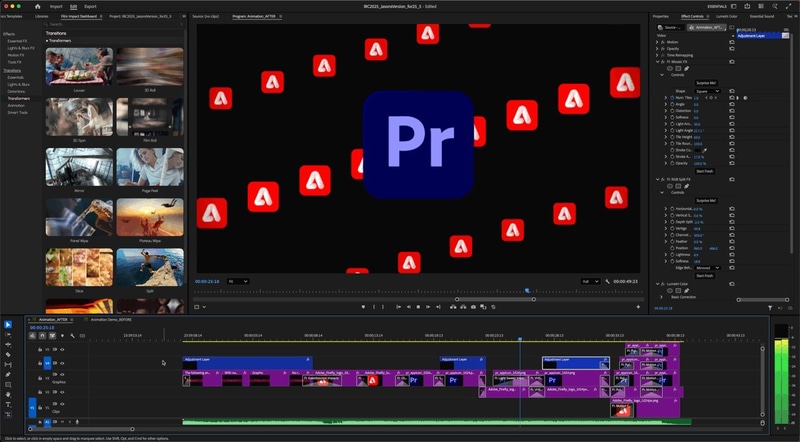Select the Slip tool
Viewport: 800px width, 442px height.
pos(8,364)
